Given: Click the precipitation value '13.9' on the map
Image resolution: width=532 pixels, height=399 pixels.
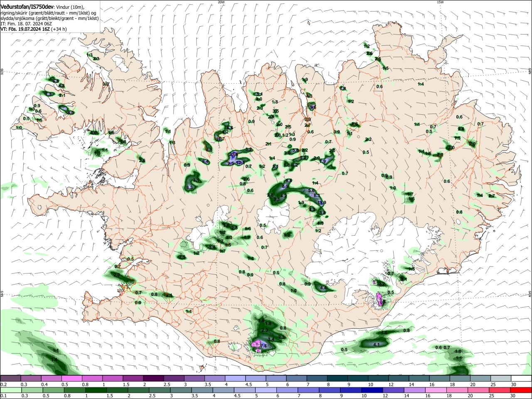Looking at the screenshot, I should point(322,202).
